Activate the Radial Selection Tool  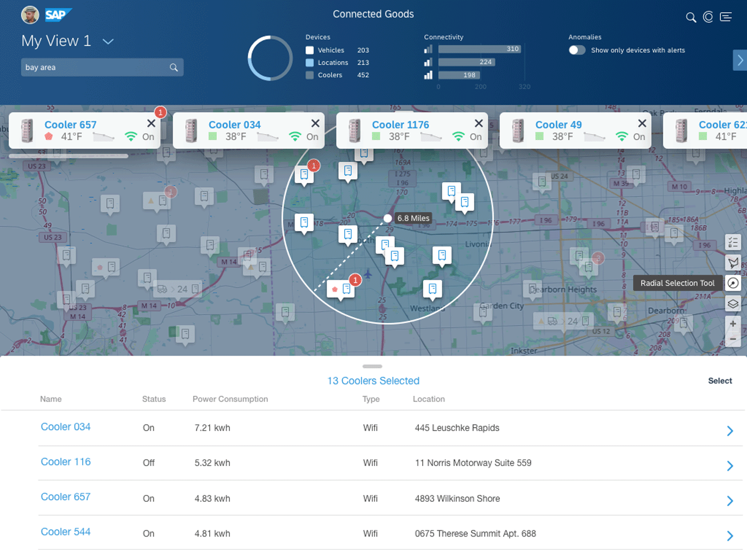(733, 283)
